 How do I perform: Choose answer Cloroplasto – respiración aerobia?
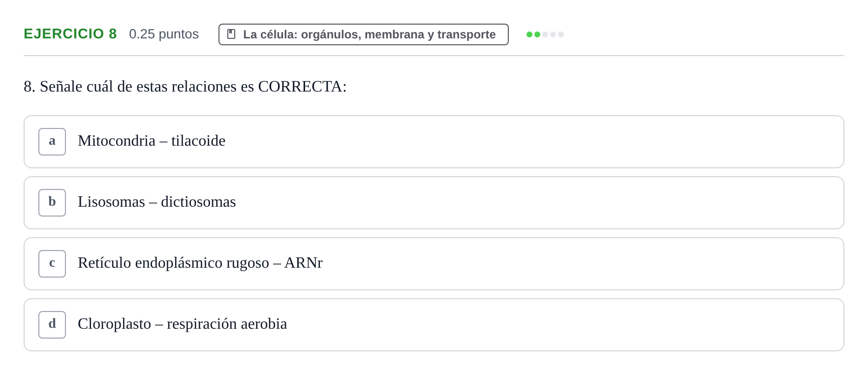click(x=183, y=324)
